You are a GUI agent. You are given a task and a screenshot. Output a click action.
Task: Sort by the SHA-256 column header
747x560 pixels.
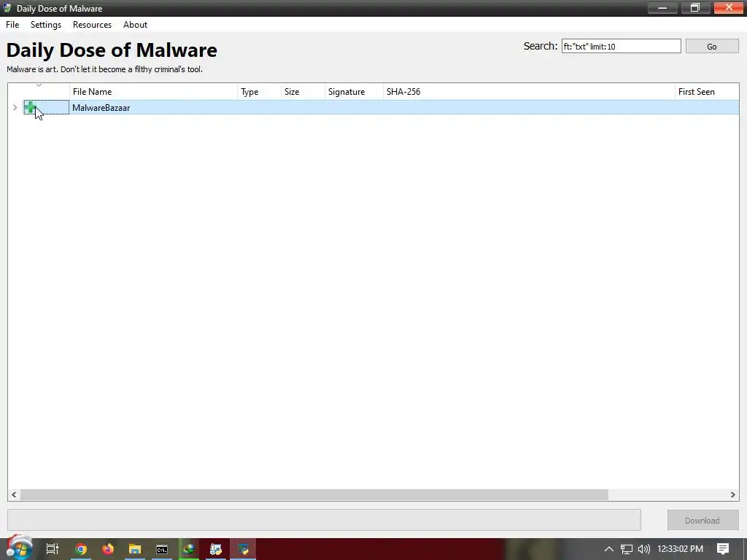(529, 91)
